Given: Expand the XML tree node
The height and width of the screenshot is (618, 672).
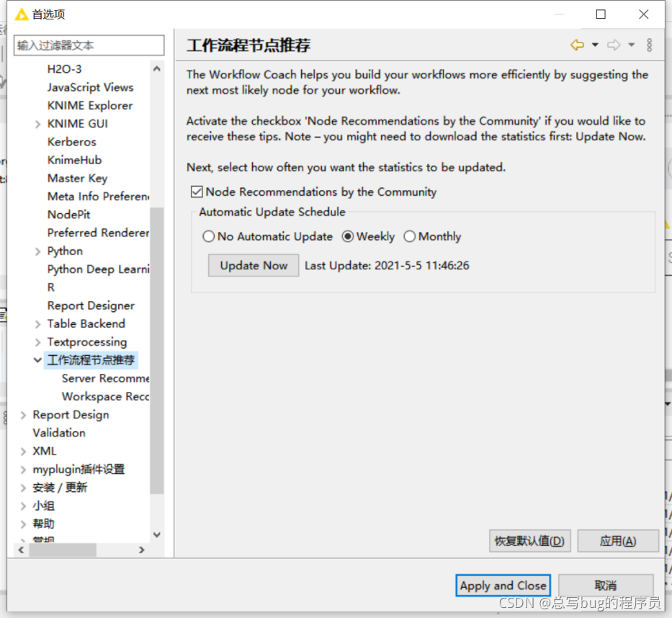Looking at the screenshot, I should point(23,452).
